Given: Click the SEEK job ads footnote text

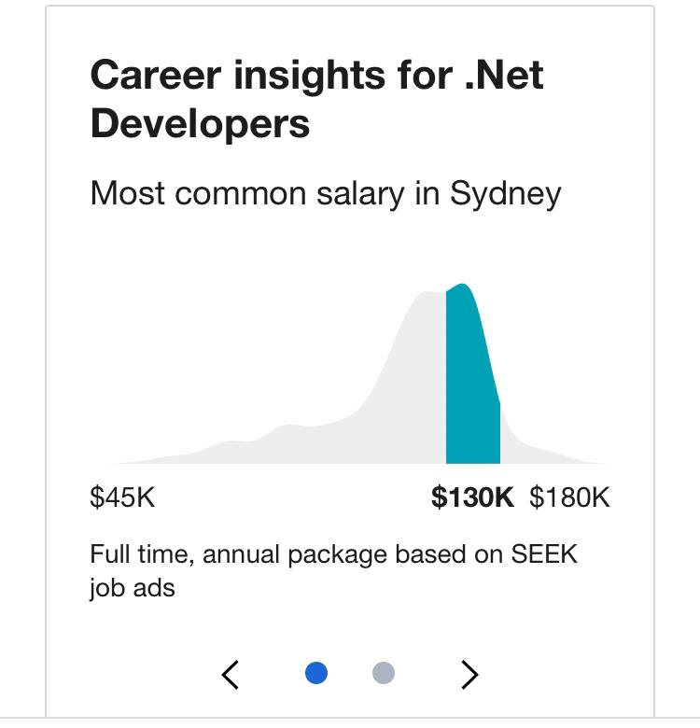Looking at the screenshot, I should [x=333, y=571].
